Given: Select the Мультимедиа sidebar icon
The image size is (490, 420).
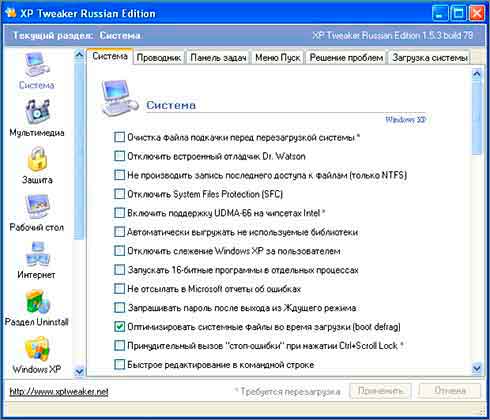Looking at the screenshot, I should (x=37, y=111).
